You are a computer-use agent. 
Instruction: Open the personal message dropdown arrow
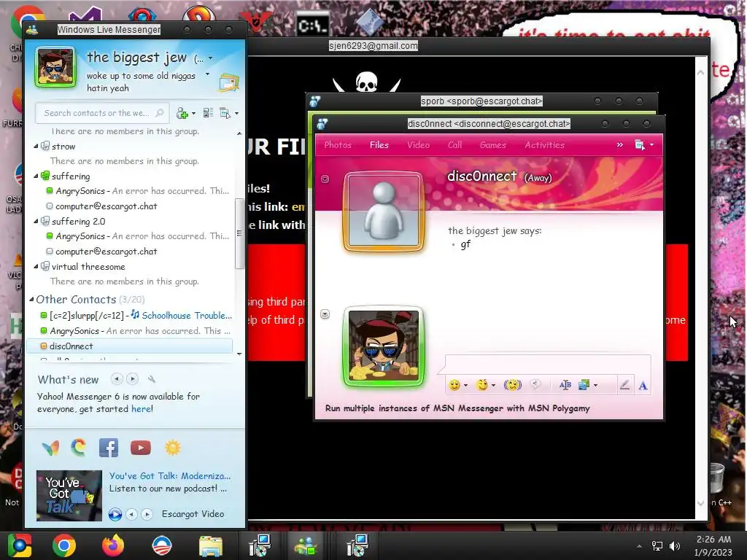pos(207,74)
